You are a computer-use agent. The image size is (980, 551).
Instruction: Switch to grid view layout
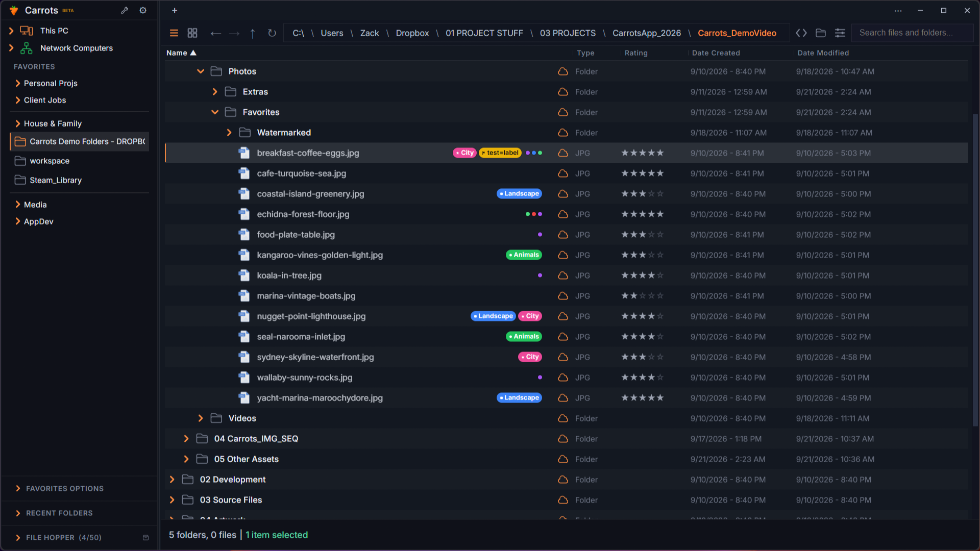pos(192,33)
